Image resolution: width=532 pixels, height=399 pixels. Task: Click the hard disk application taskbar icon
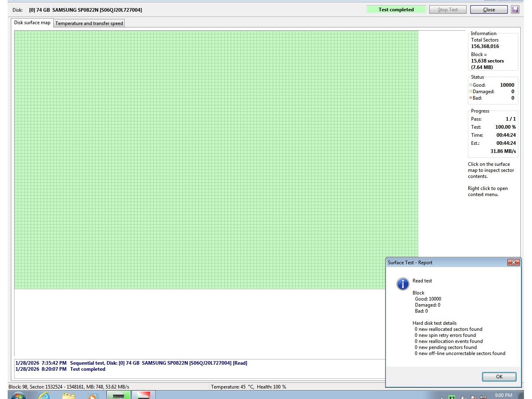[118, 395]
